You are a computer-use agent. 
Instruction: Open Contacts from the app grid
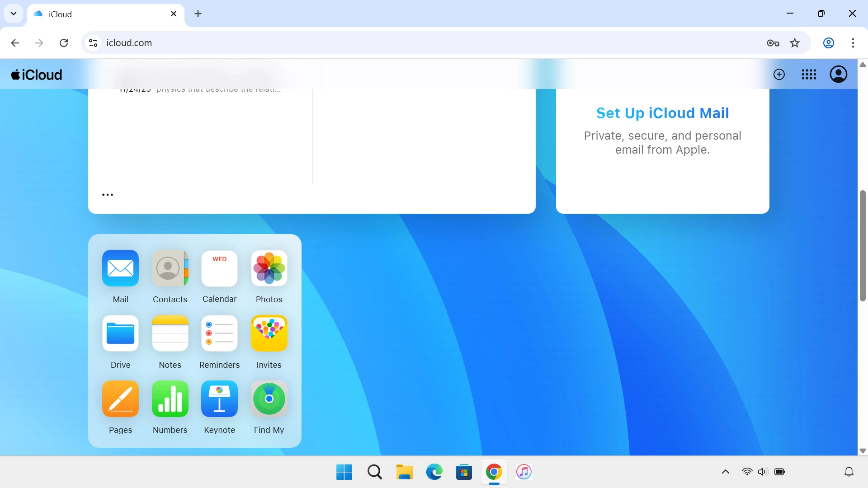170,268
